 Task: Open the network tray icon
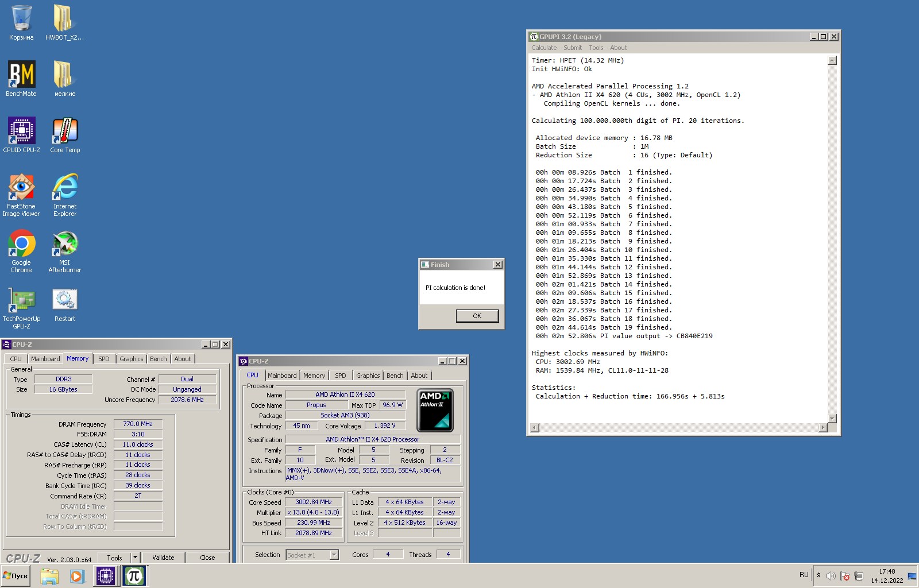[859, 576]
